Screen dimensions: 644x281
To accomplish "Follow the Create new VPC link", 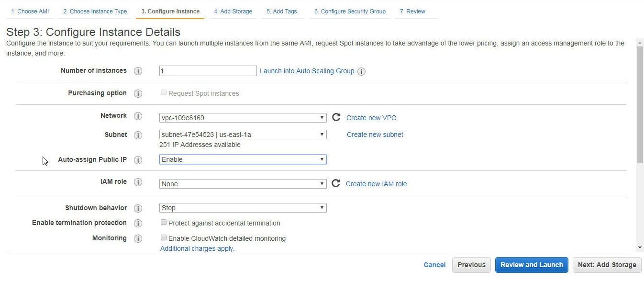I will 371,118.
